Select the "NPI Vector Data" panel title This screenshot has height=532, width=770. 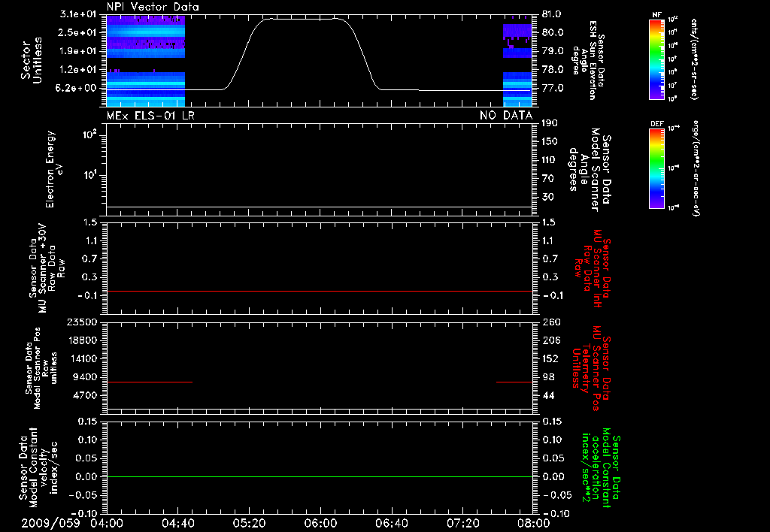pos(153,7)
